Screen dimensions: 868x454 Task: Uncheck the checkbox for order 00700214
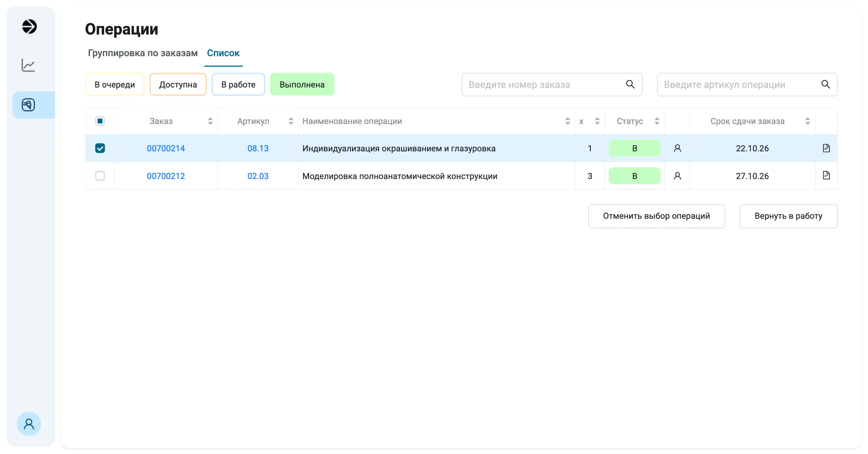point(100,148)
